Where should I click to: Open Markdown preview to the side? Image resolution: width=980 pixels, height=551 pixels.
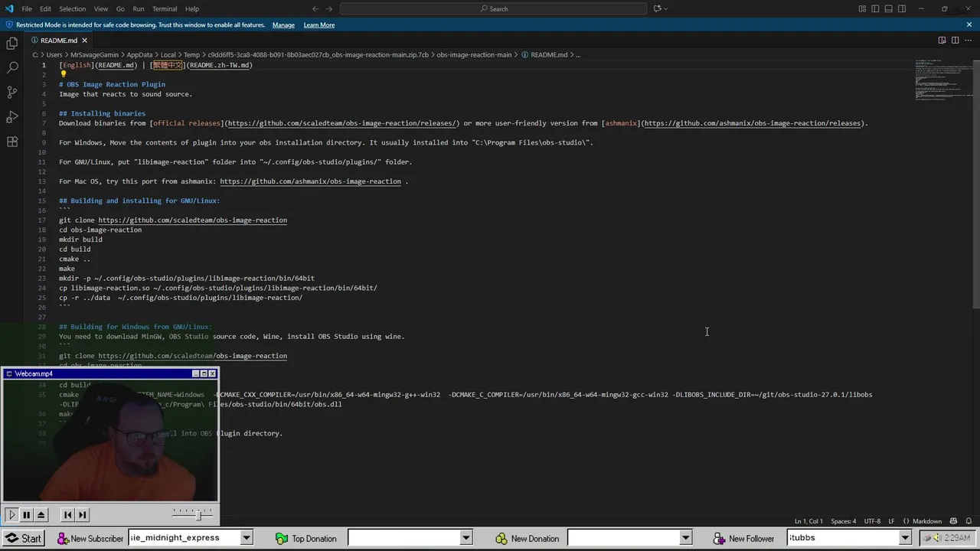click(942, 40)
